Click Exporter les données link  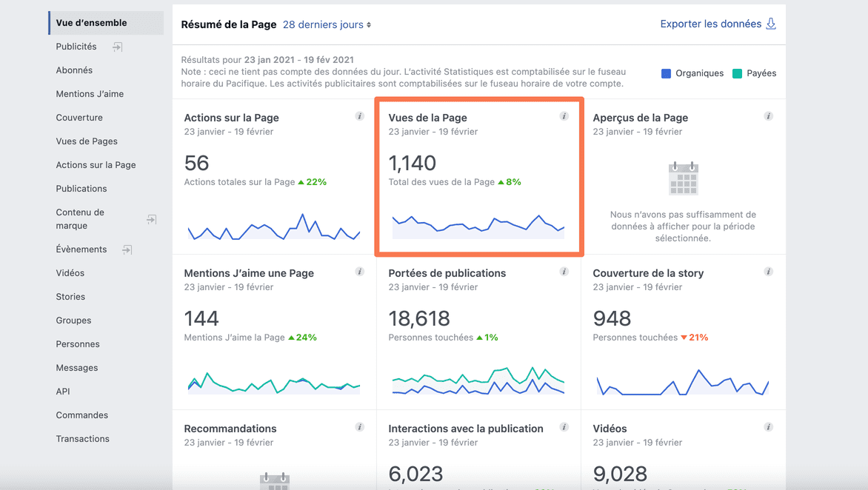[x=711, y=24]
